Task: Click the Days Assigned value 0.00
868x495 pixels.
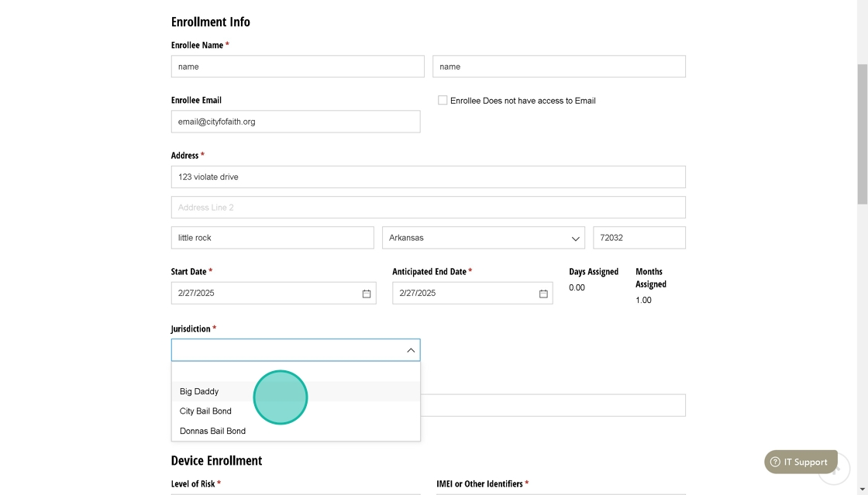Action: pos(577,287)
